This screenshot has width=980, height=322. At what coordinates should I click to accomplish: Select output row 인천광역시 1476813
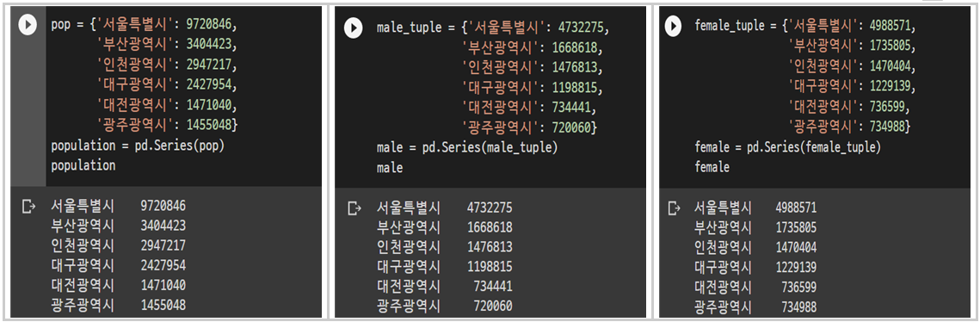click(x=445, y=247)
